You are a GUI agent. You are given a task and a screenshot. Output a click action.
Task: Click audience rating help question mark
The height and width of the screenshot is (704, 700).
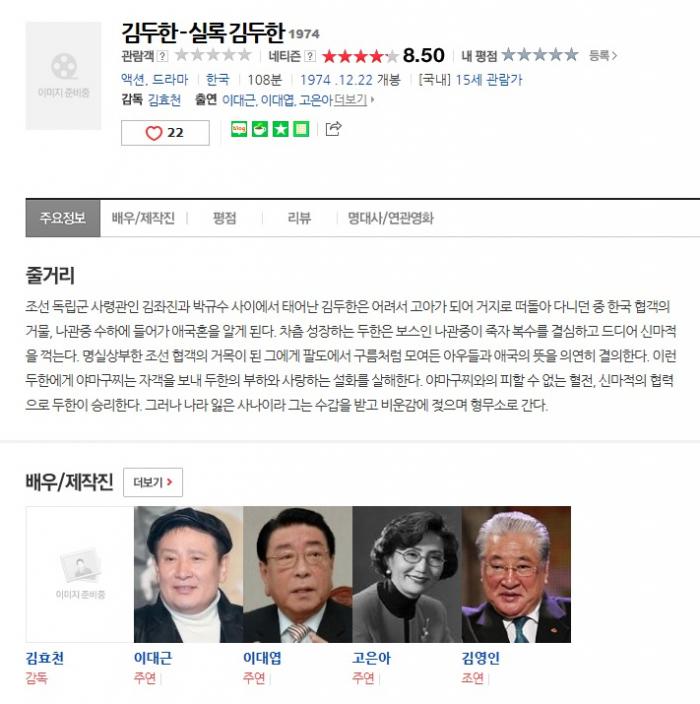163,56
